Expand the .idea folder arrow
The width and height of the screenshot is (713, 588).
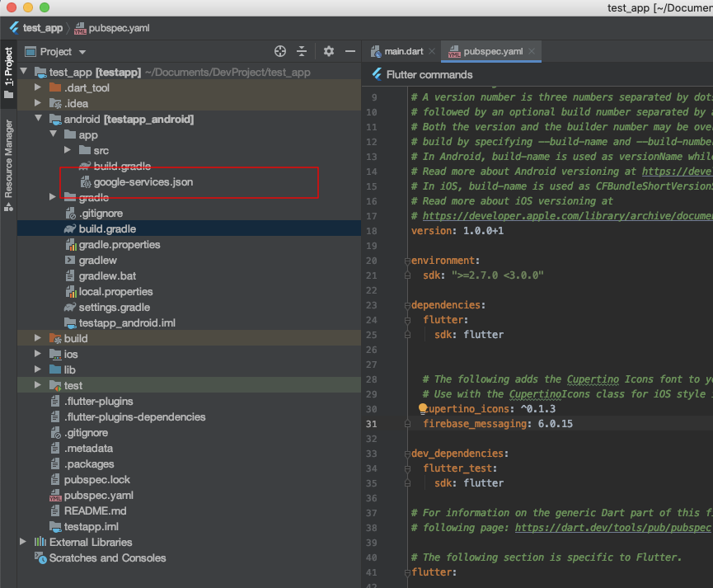coord(38,103)
